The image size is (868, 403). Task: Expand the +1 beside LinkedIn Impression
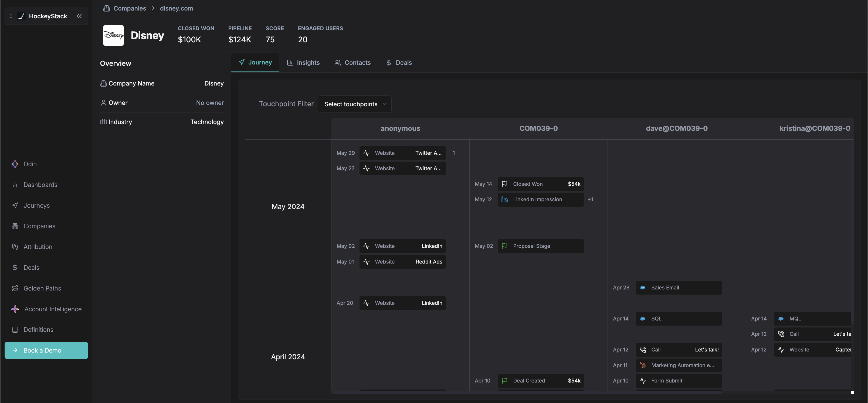click(x=590, y=200)
